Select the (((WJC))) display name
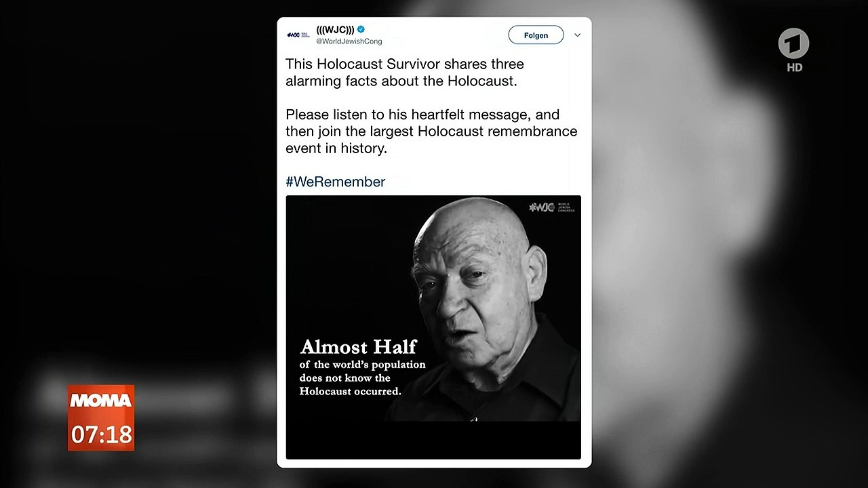868x488 pixels. [x=335, y=29]
